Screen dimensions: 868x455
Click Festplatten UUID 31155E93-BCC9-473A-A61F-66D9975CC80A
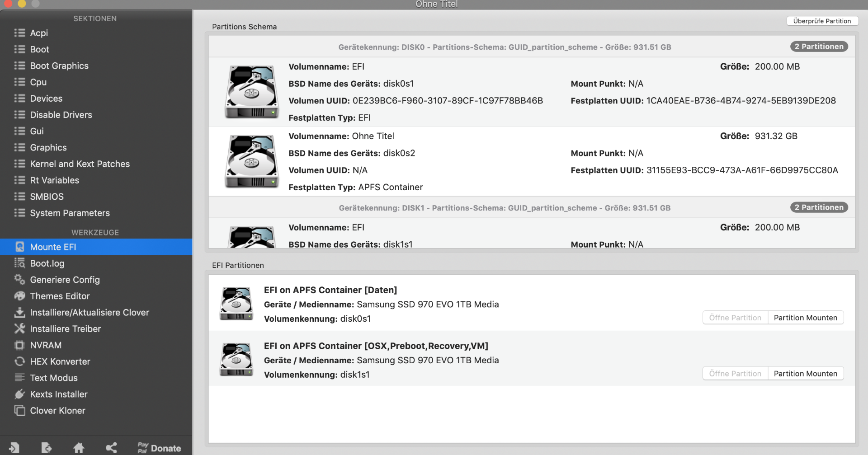742,170
